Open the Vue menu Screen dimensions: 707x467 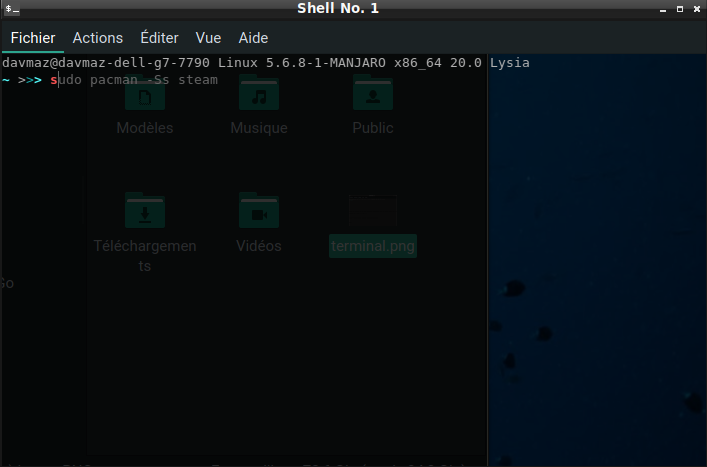pos(208,38)
